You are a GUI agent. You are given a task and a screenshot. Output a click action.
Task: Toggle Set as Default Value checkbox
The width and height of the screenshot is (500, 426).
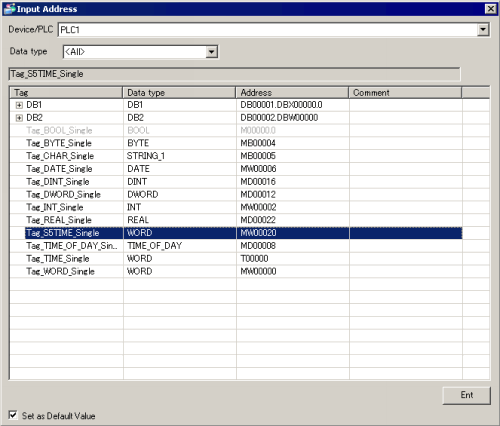[13, 415]
